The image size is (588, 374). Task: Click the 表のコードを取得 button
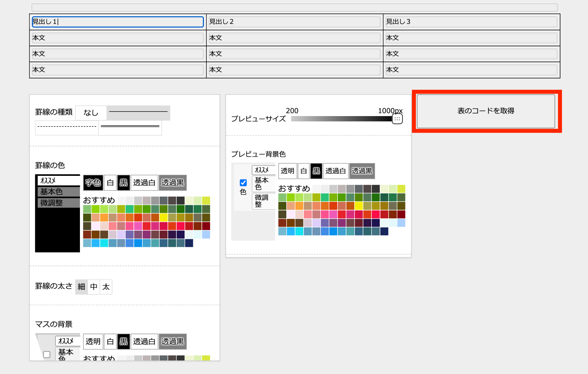486,111
